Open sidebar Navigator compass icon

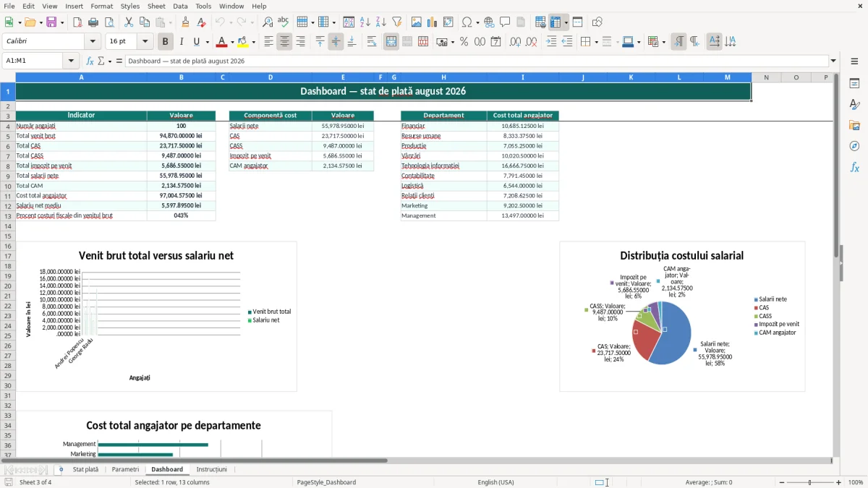pos(854,146)
